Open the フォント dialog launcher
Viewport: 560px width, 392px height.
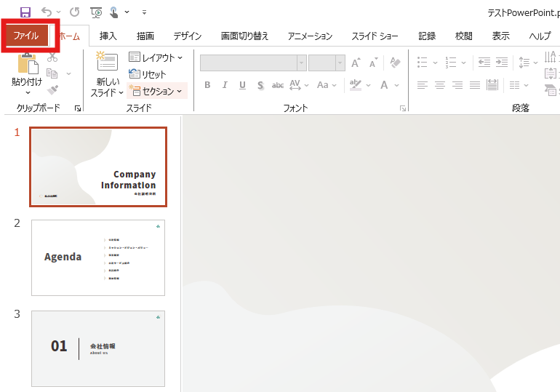point(403,108)
